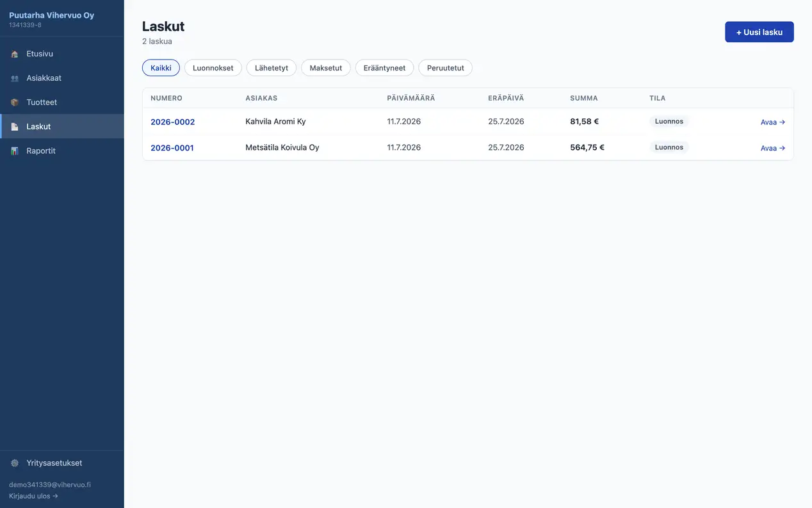
Task: Click Luonnos badge on invoice 2026-0002 row
Action: (x=669, y=121)
